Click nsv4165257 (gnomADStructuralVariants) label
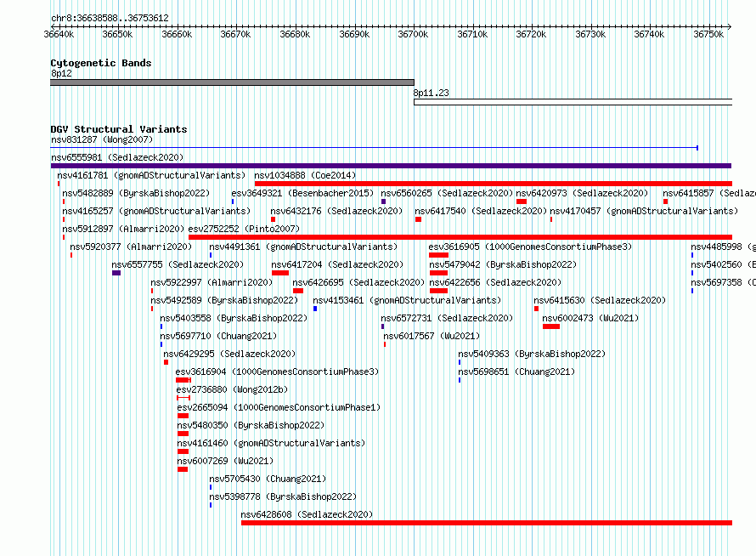The width and height of the screenshot is (756, 556). 156,211
